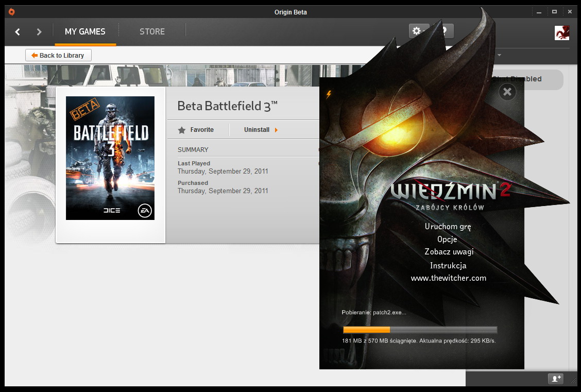Screen dimensions: 581x392
Task: Toggle Battlefield 3 as Favorite
Action: click(x=196, y=130)
